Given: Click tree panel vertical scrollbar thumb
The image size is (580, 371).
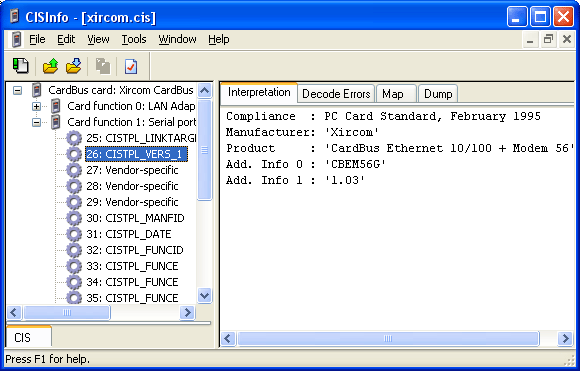Looking at the screenshot, I should 205,150.
